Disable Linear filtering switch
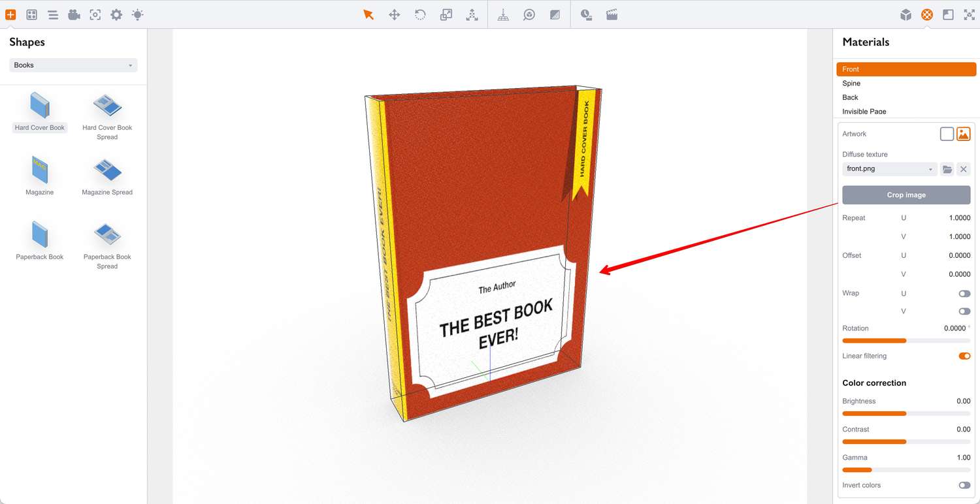The width and height of the screenshot is (980, 504). coord(964,356)
